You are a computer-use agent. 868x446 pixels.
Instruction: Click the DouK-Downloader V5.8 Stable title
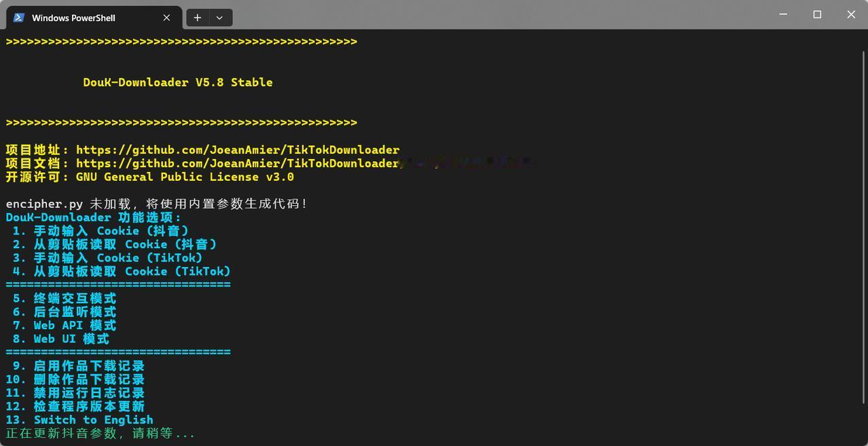178,82
